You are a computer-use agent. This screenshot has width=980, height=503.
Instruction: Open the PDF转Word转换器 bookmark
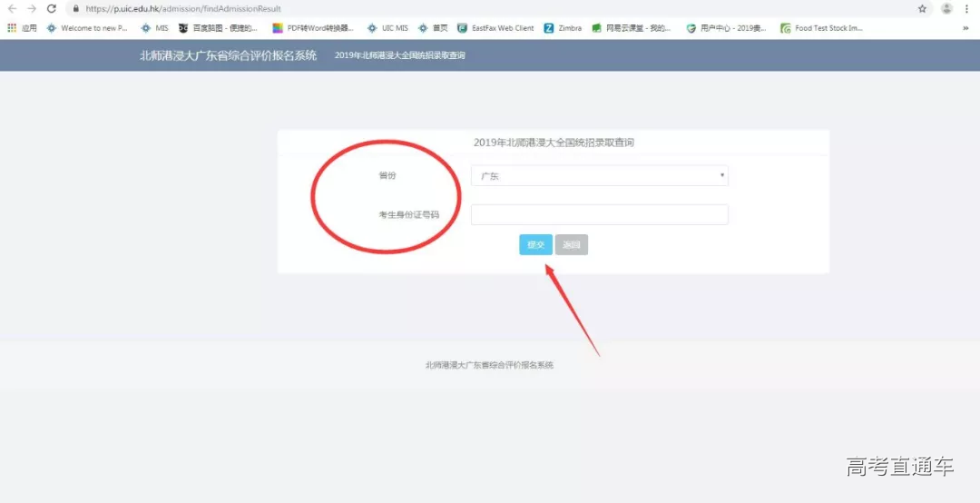coord(313,28)
